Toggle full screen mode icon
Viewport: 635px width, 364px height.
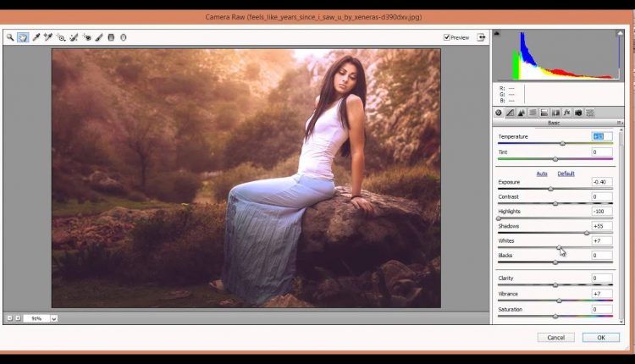click(x=481, y=37)
